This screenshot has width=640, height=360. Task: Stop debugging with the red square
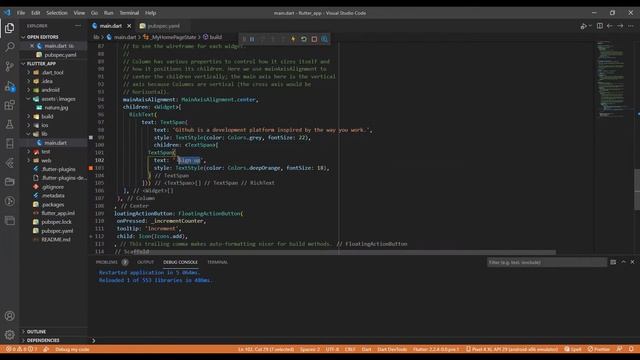314,39
